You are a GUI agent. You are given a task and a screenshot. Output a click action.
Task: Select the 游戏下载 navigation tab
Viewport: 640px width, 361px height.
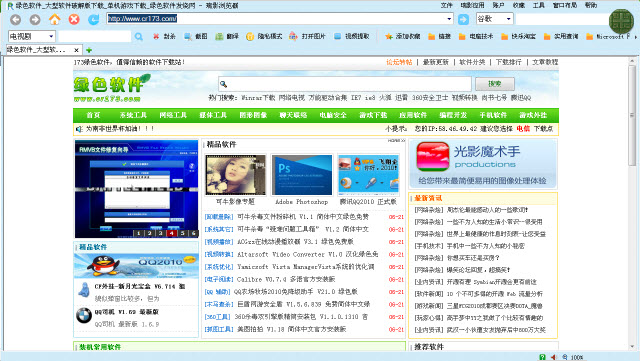pos(373,115)
